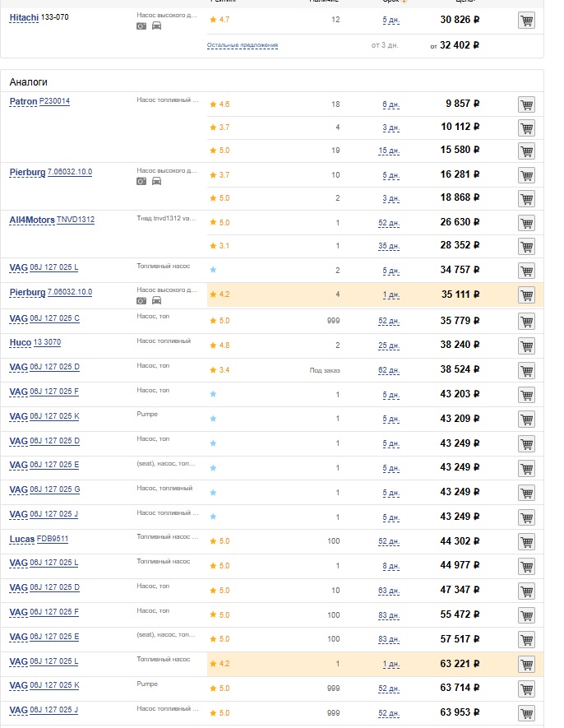This screenshot has height=728, width=564.
Task: Add the 44 977 ₽ VAG L offer to cart
Action: (x=526, y=567)
